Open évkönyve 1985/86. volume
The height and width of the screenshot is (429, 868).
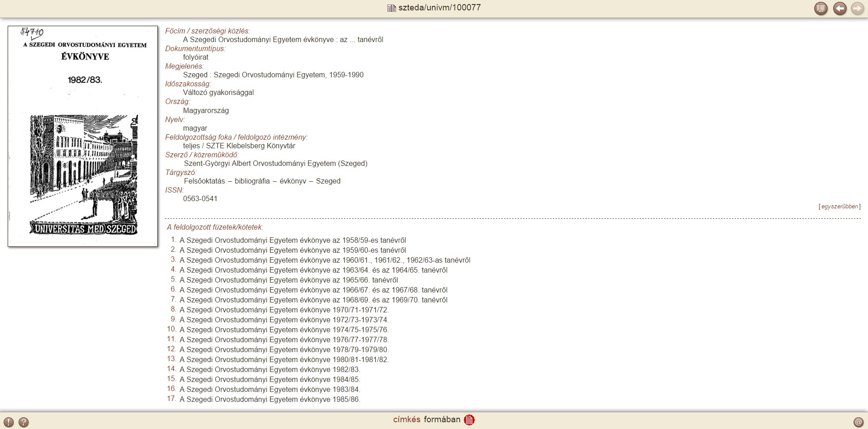tap(270, 400)
